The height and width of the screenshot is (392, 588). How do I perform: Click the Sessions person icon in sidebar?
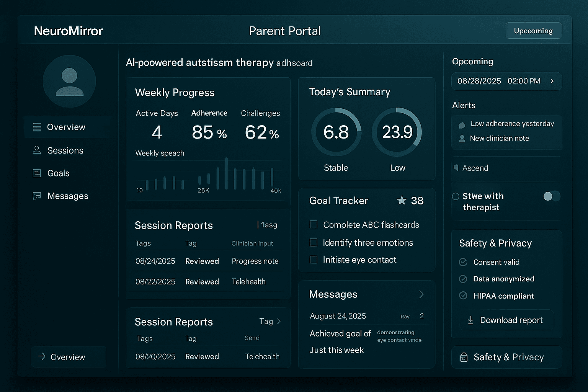37,150
